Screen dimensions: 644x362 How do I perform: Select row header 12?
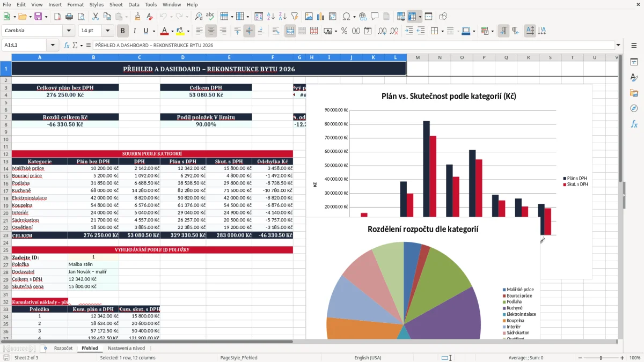(x=5, y=154)
